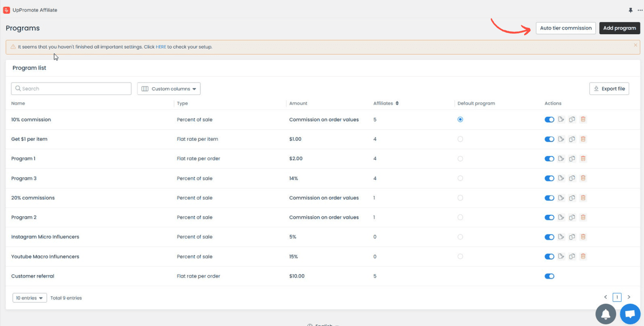The image size is (644, 326).
Task: Pin the UpPromote Affiliate app
Action: click(x=630, y=10)
